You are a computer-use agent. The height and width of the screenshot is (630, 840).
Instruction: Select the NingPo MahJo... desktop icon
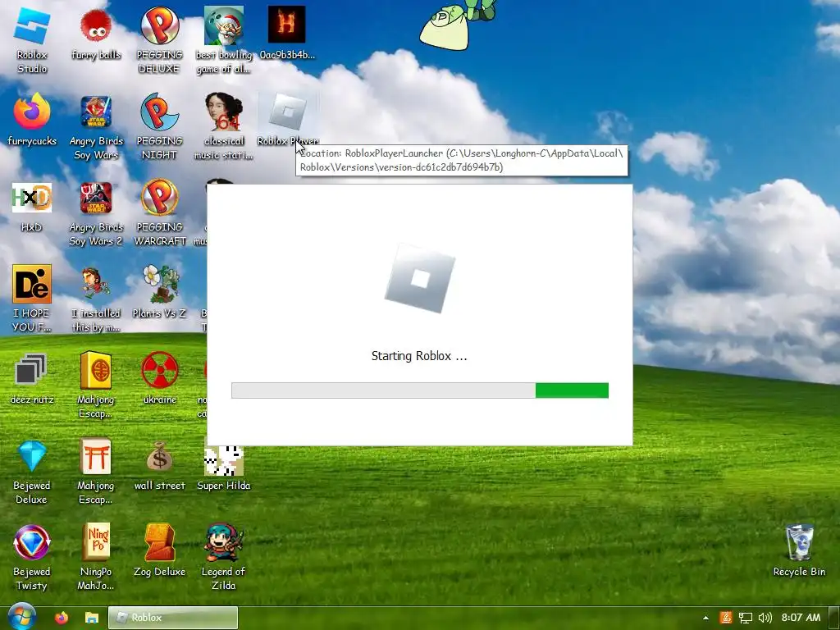[96, 558]
